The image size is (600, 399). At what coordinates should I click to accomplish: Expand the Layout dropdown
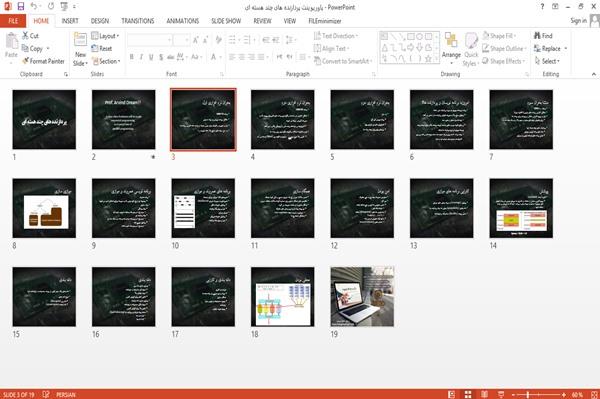pos(105,36)
